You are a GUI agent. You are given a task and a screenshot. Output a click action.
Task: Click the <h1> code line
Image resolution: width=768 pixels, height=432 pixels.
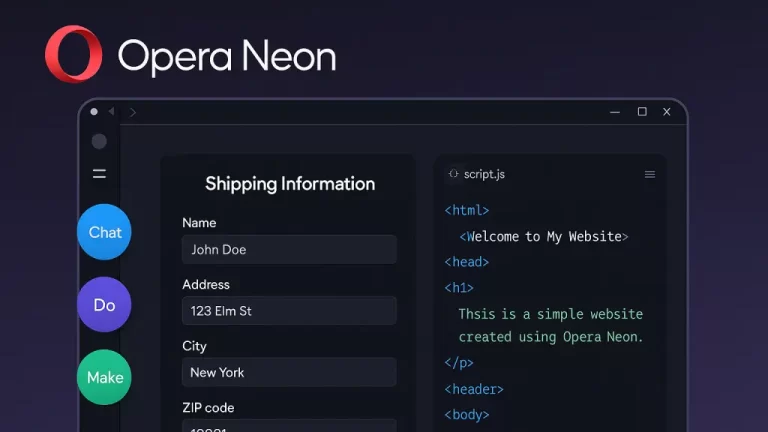pyautogui.click(x=459, y=288)
